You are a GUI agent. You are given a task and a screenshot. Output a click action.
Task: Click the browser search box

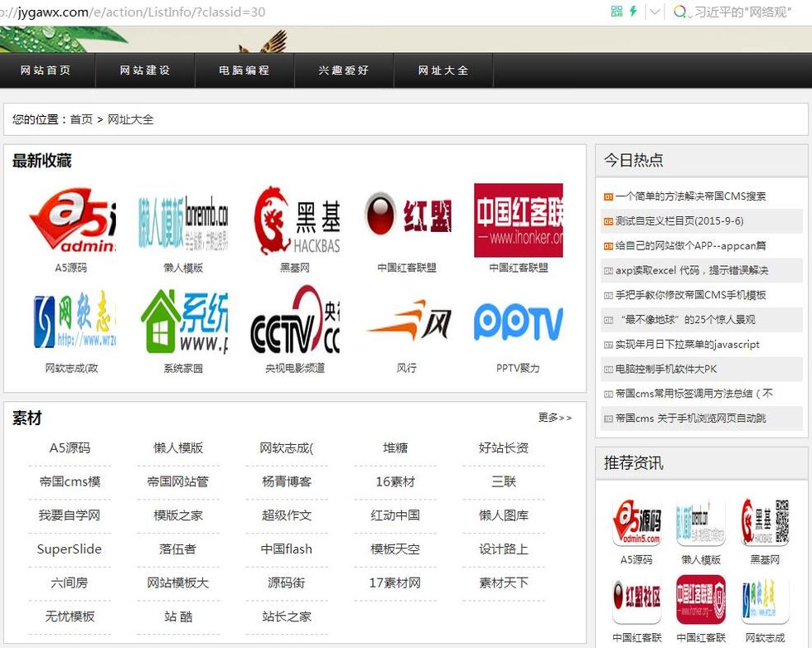click(x=742, y=12)
